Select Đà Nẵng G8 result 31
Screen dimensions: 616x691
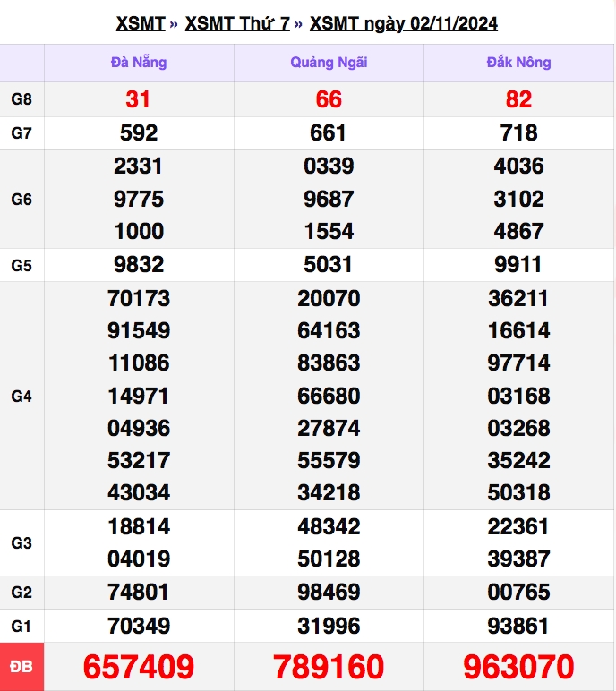138,99
